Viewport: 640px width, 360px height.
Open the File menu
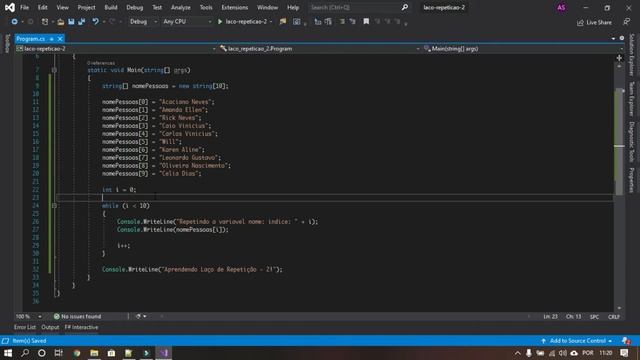[x=24, y=7]
